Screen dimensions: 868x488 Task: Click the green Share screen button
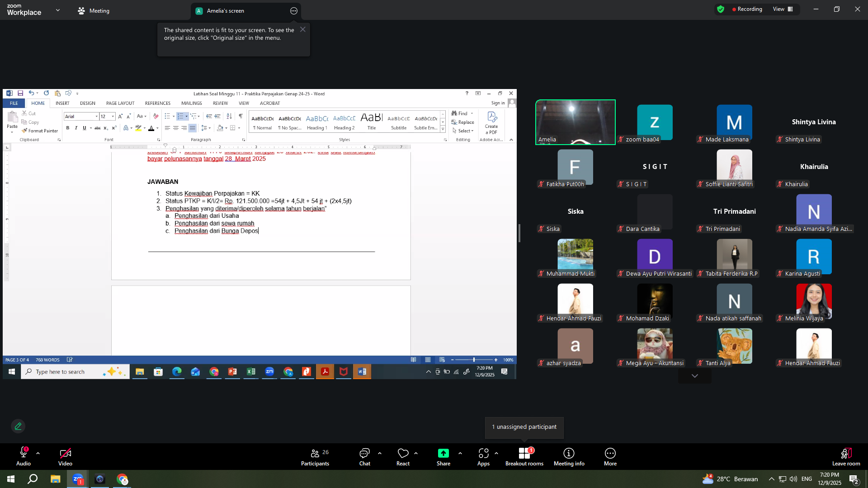[443, 456]
